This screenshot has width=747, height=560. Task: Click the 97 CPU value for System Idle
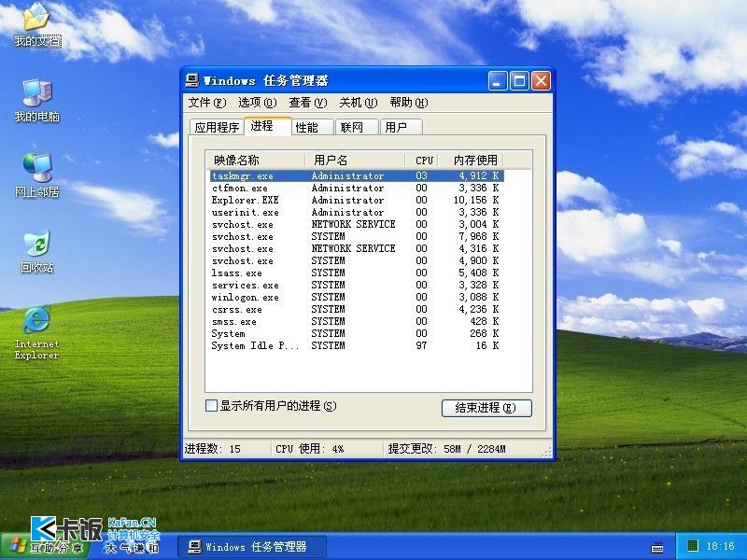[421, 345]
